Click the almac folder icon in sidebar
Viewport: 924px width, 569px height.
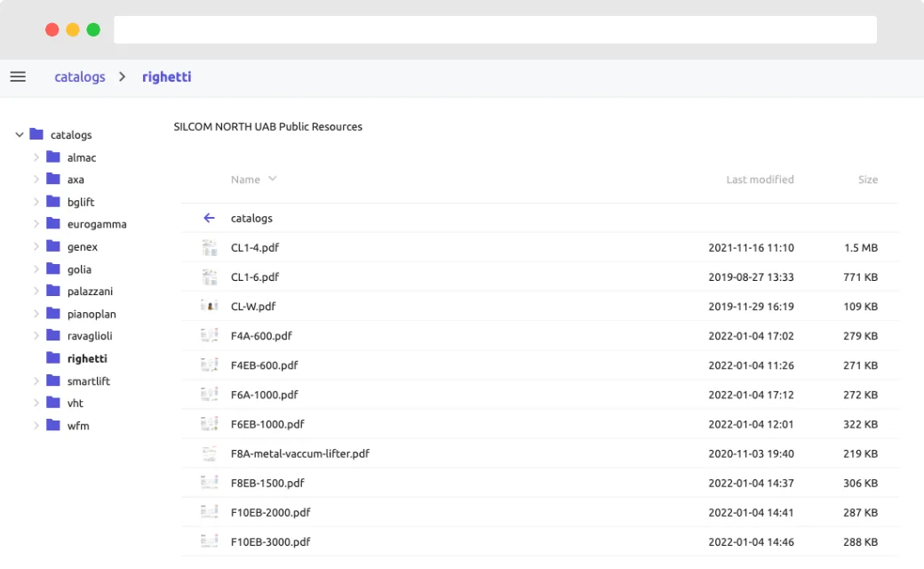[53, 157]
